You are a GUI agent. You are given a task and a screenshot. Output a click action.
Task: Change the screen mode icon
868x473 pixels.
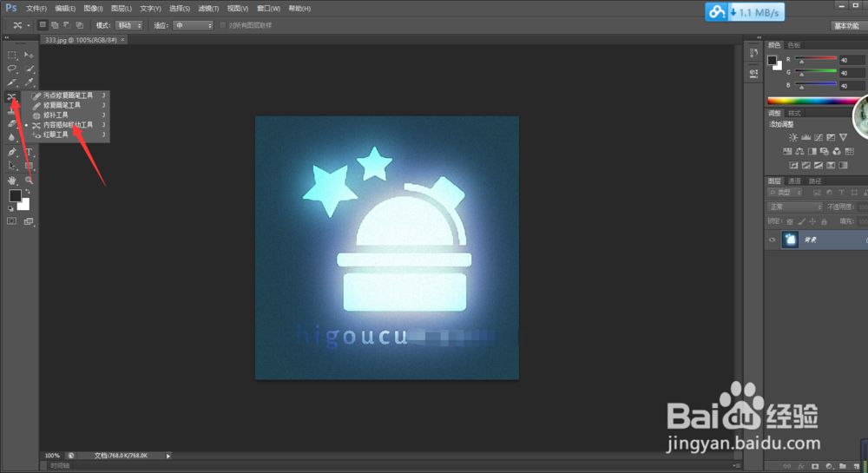coord(29,221)
